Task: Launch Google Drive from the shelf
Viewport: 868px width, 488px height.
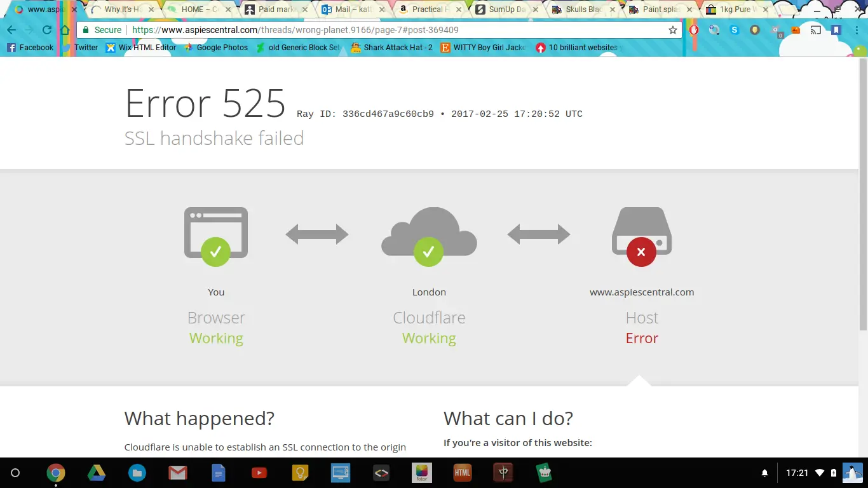Action: [x=97, y=473]
